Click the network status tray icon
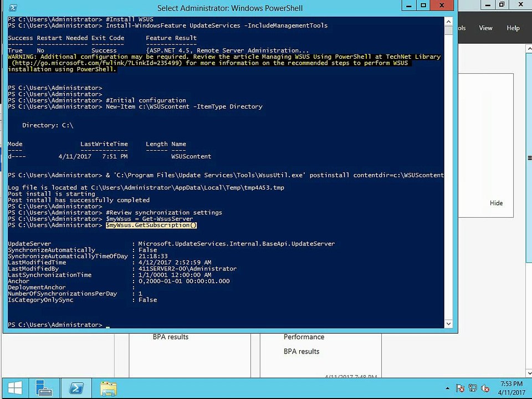 point(473,388)
